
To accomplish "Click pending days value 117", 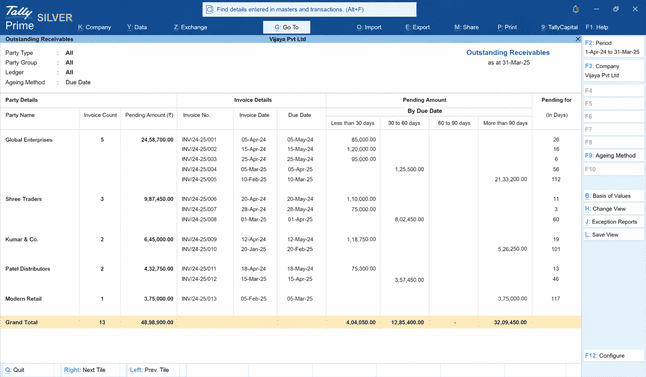I will 556,299.
